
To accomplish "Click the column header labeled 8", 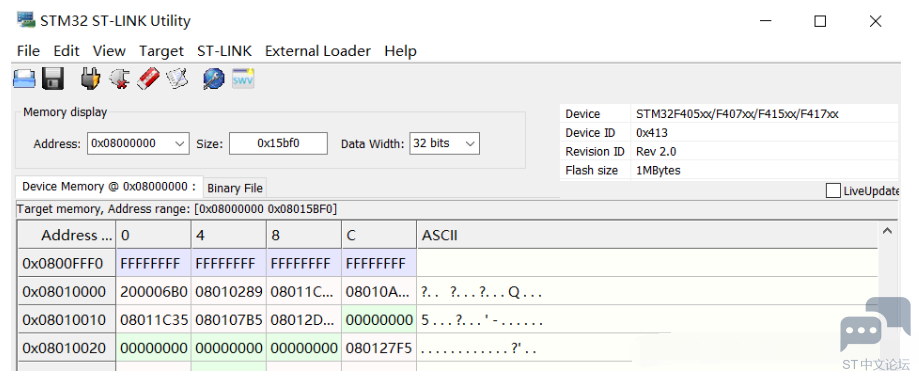I will [x=304, y=235].
